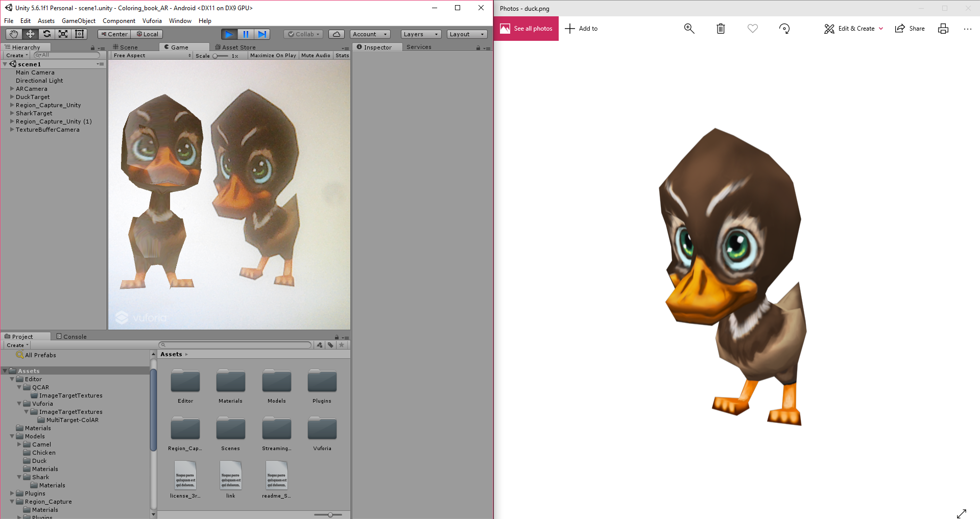
Task: Switch to the Asset Store tab
Action: point(235,47)
